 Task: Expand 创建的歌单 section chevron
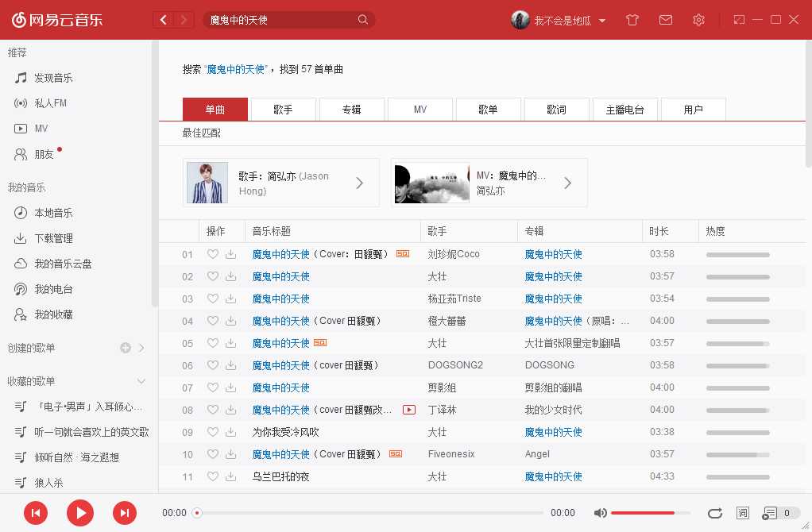141,348
